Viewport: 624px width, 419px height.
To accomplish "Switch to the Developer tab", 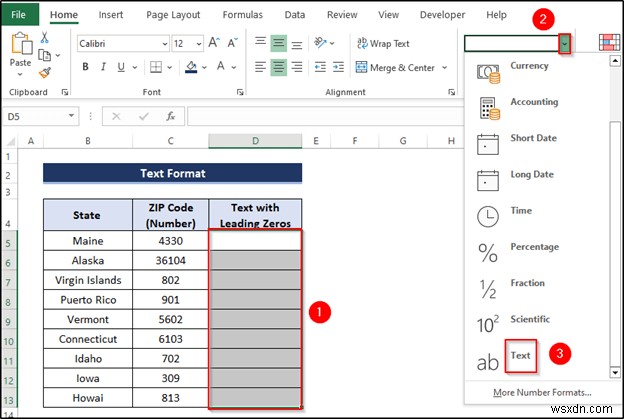I will click(443, 15).
